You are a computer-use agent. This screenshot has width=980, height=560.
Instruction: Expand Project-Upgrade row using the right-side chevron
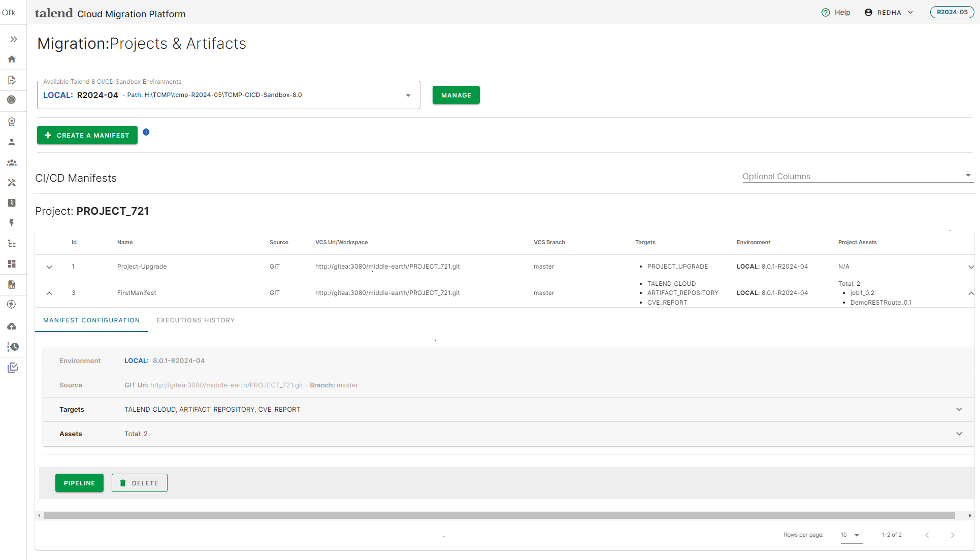point(970,267)
